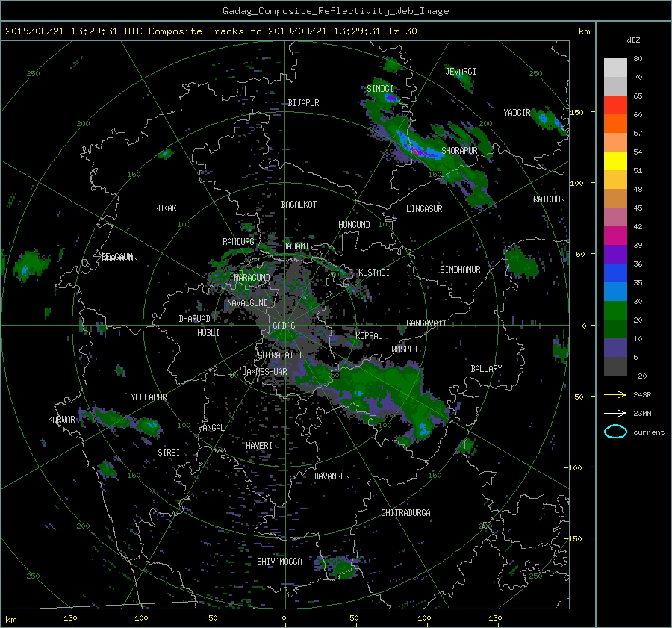Click the HAVERI label

259,446
